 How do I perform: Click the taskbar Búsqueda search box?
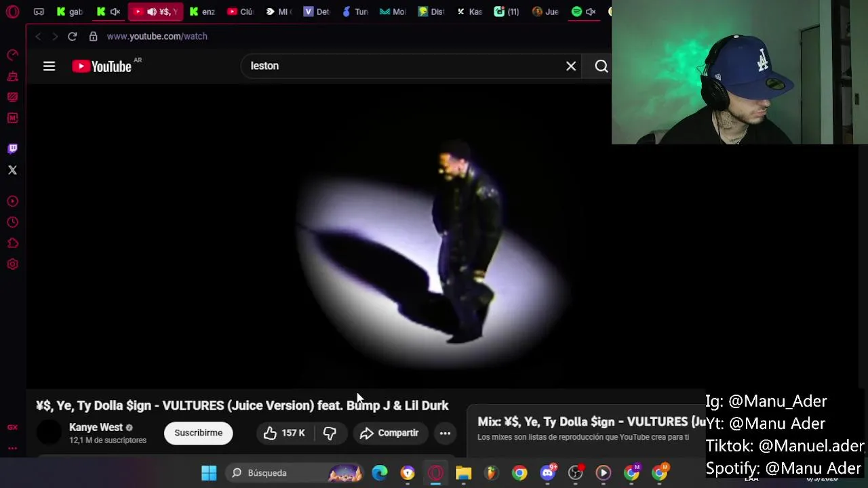(296, 472)
